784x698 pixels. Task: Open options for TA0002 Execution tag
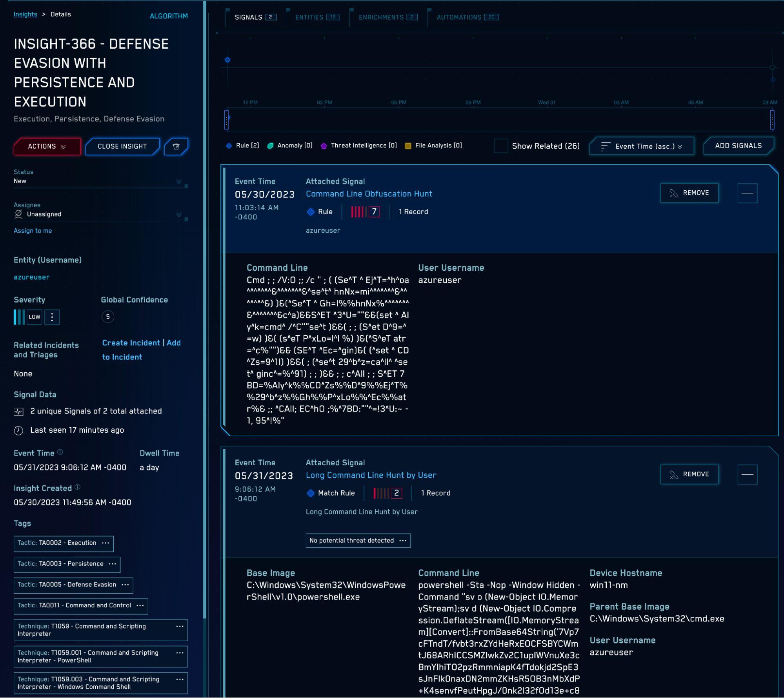pyautogui.click(x=106, y=543)
